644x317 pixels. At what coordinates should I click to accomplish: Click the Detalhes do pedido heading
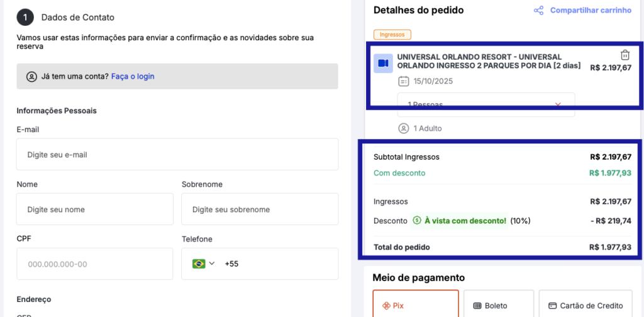(418, 10)
